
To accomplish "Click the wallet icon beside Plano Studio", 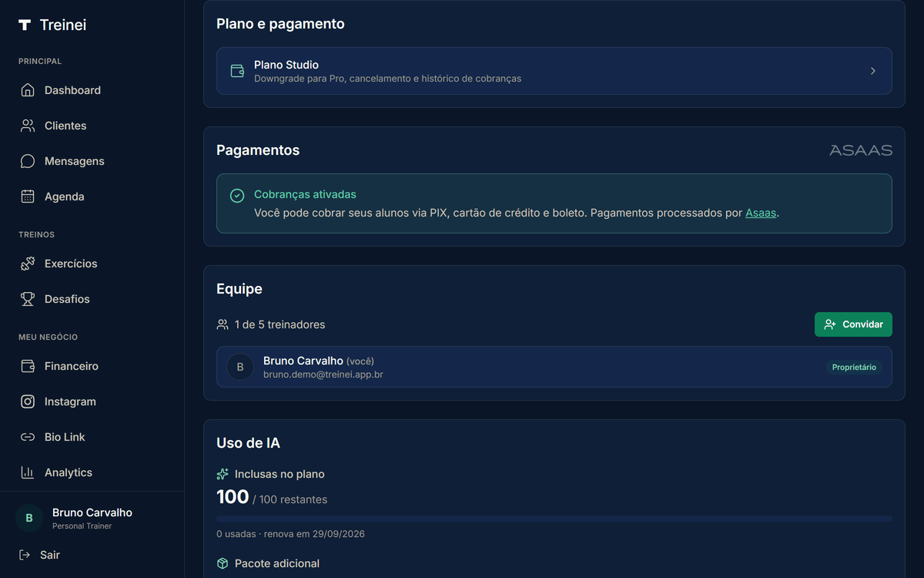I will (x=238, y=71).
